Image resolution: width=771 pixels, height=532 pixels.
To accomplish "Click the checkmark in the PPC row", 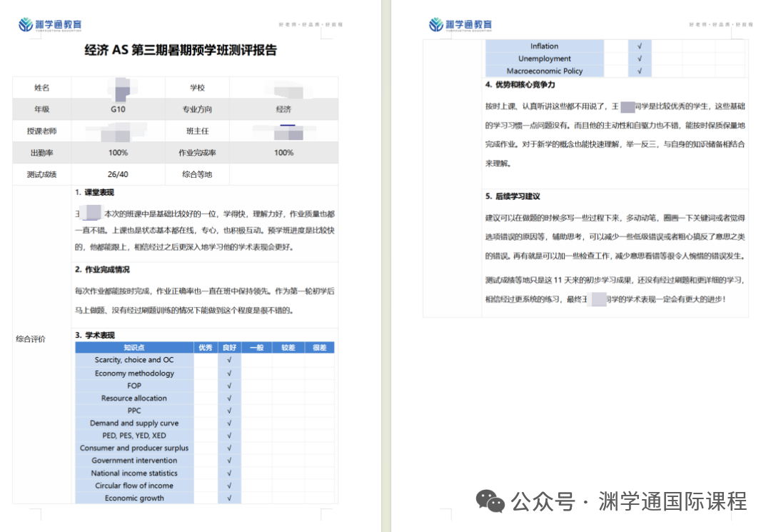I will 229,411.
